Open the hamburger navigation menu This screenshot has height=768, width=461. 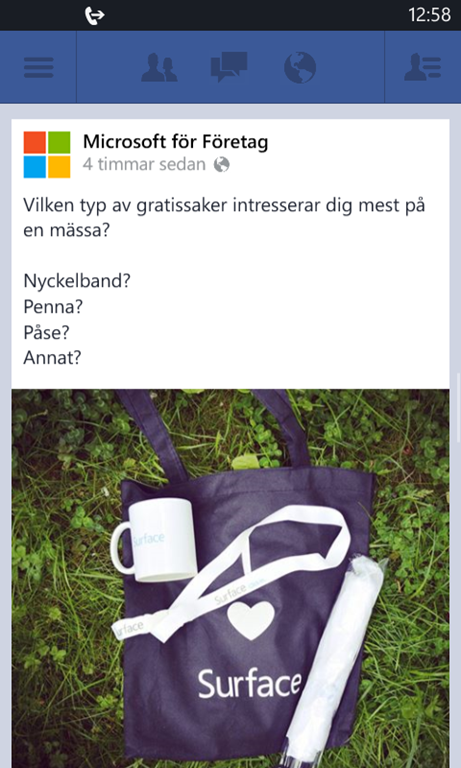pos(38,68)
